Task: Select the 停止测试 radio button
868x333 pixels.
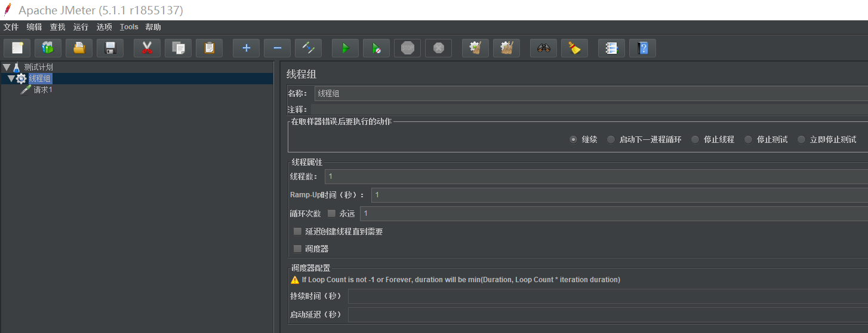Action: pos(748,139)
